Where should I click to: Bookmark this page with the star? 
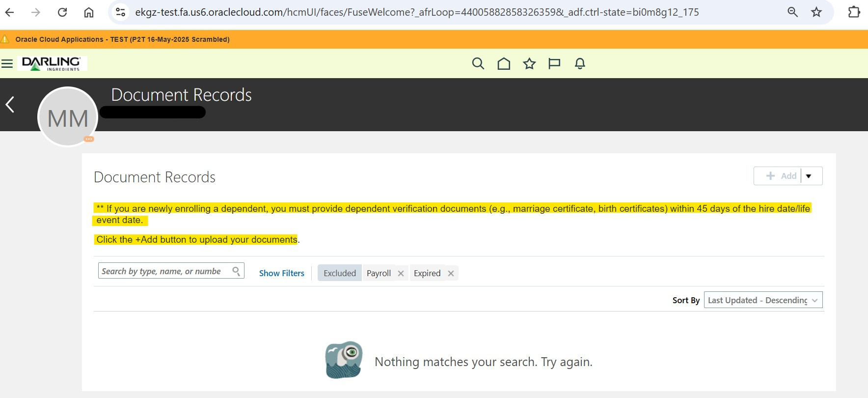click(816, 12)
